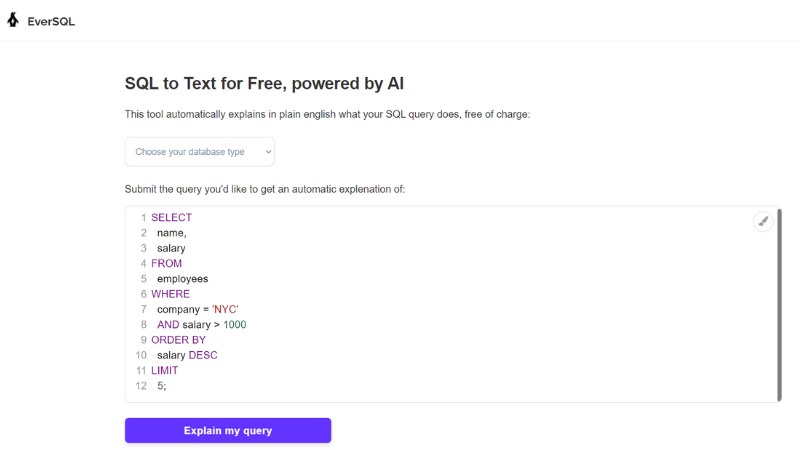Viewport: 800px width, 450px height.
Task: Place cursor after '5;' on line 12
Action: click(x=167, y=386)
